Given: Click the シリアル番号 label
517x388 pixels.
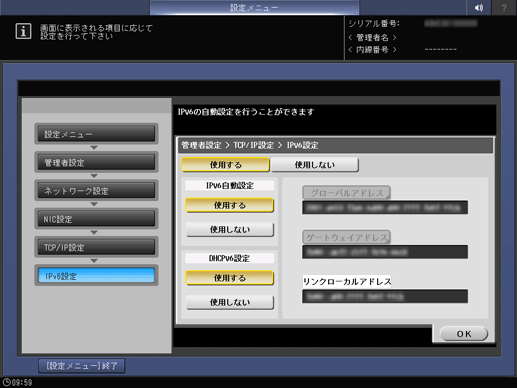Looking at the screenshot, I should click(374, 24).
